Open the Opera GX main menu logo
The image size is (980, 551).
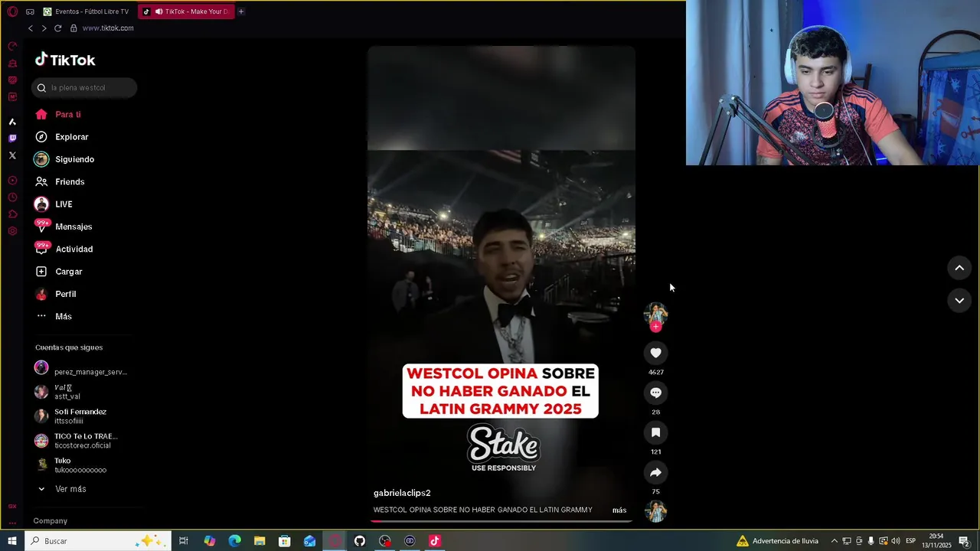pos(12,11)
